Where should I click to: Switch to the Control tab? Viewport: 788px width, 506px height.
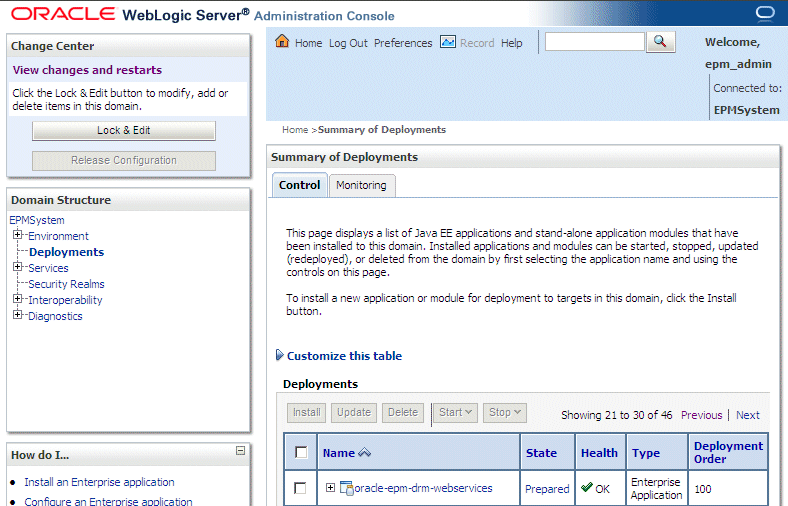(300, 185)
